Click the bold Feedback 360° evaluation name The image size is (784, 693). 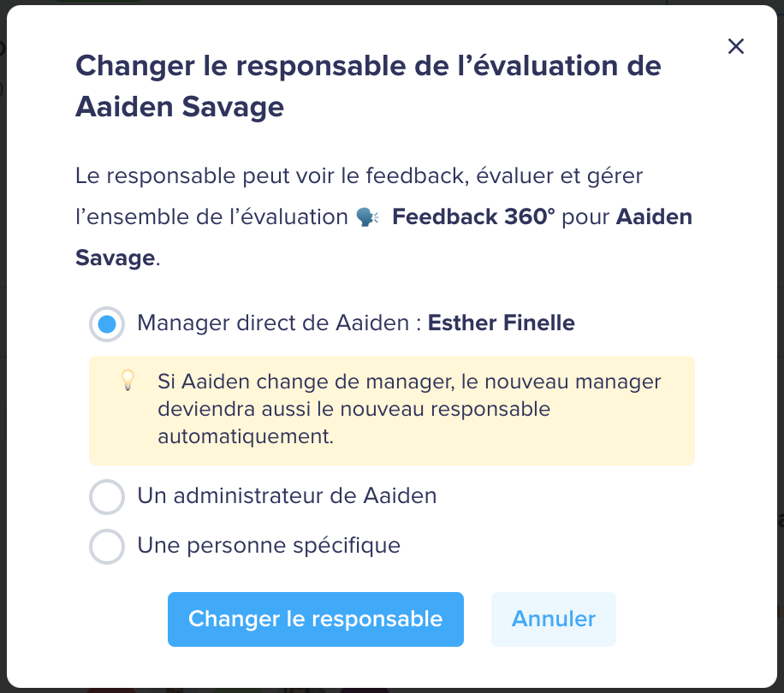pos(473,216)
